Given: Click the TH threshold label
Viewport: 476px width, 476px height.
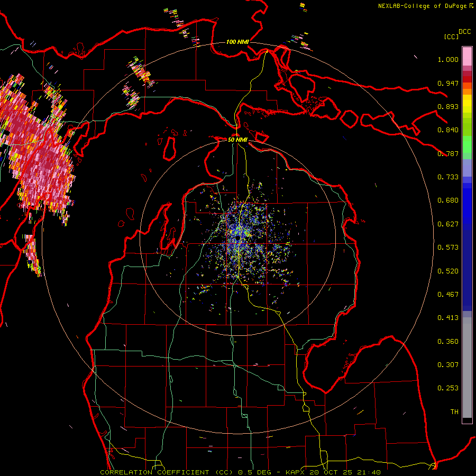Looking at the screenshot, I should pyautogui.click(x=454, y=412).
